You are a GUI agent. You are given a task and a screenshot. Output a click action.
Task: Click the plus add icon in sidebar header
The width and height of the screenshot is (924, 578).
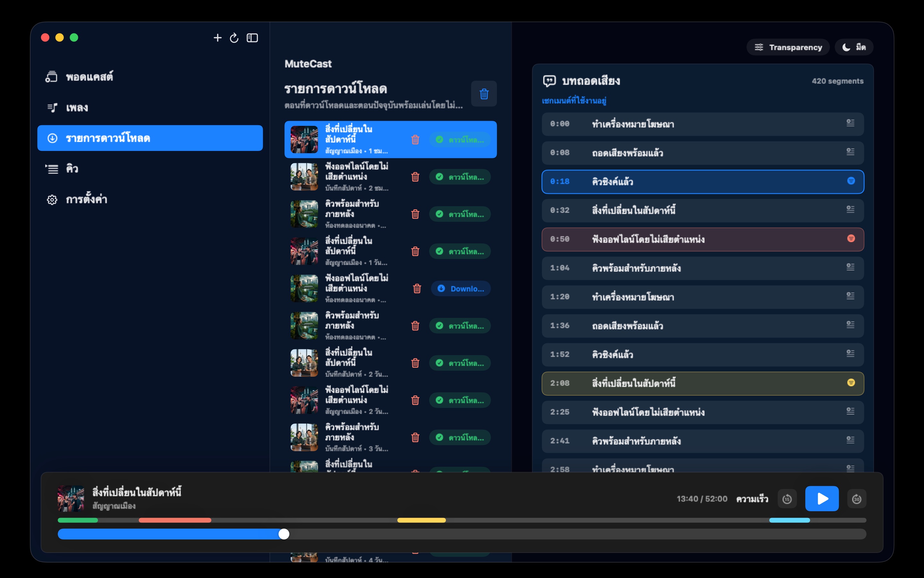coord(217,38)
